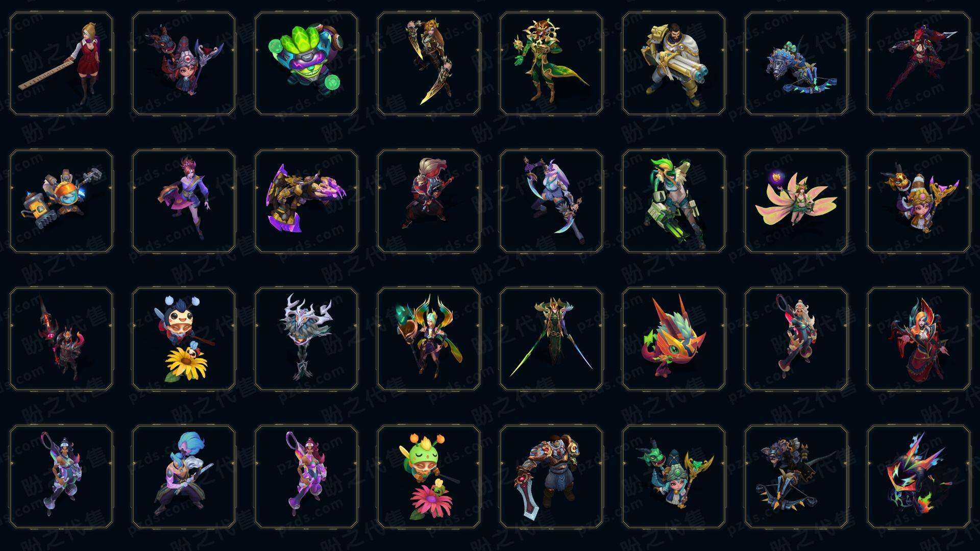Screen dimensions: 980x551
Task: Choose the white antlered tree creature
Action: coord(306,339)
